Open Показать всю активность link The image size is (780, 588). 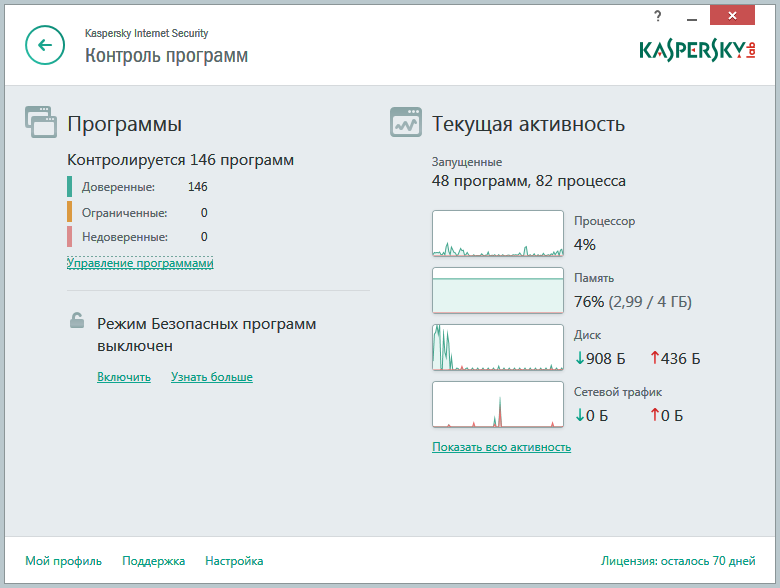pyautogui.click(x=501, y=447)
